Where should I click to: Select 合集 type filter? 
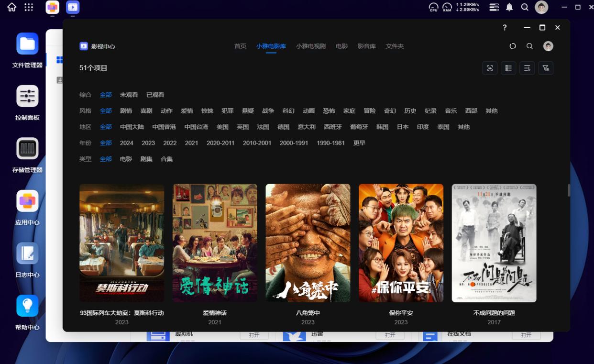point(166,159)
